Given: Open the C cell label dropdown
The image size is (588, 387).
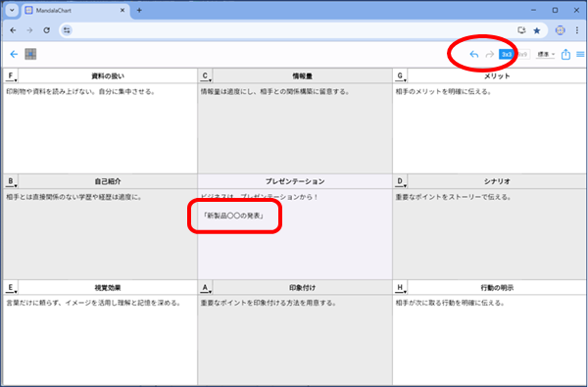Looking at the screenshot, I should [x=205, y=76].
